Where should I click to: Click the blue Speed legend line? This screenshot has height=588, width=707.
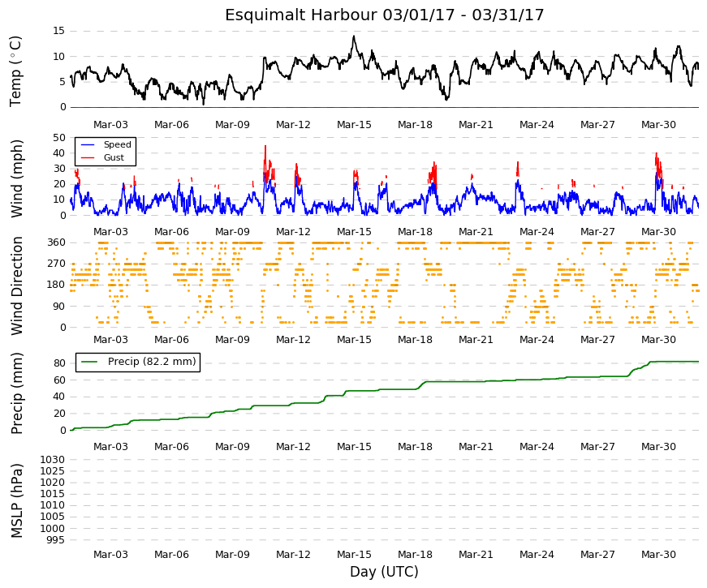click(x=87, y=144)
